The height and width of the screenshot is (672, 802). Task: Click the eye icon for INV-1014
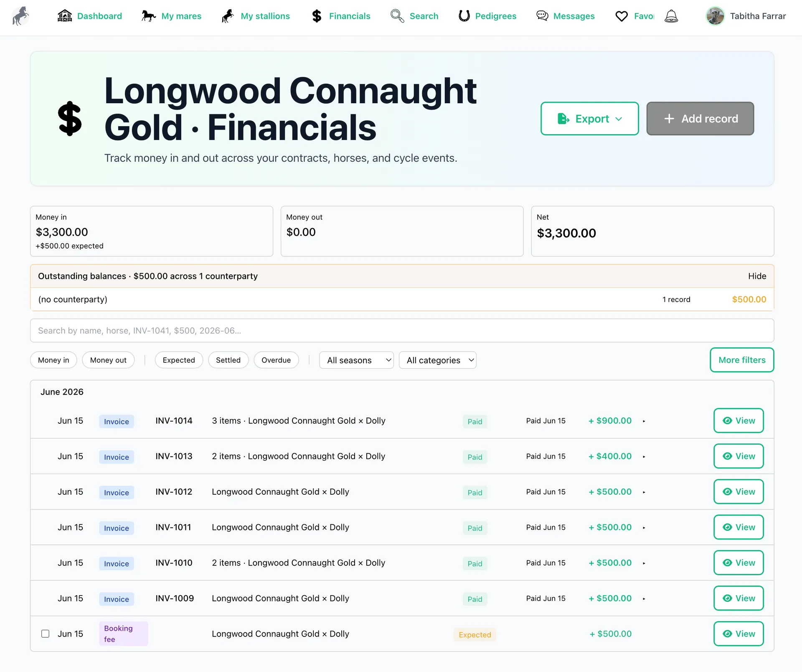point(727,421)
